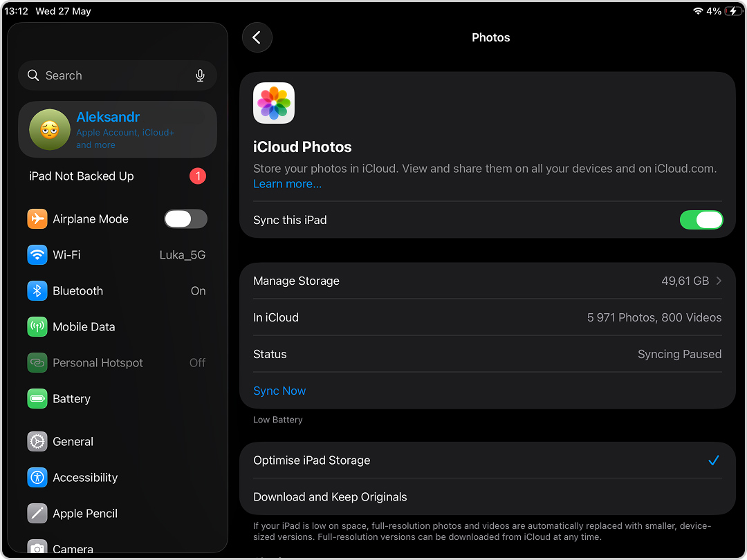This screenshot has height=560, width=747.
Task: Open Aleksandr Apple Account name
Action: pyautogui.click(x=108, y=117)
